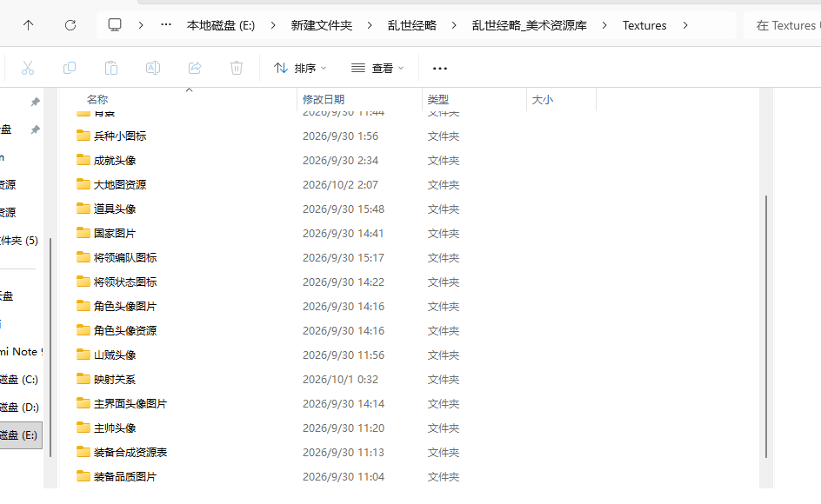
Task: Select the 大地图资源 folder icon
Action: (x=83, y=184)
